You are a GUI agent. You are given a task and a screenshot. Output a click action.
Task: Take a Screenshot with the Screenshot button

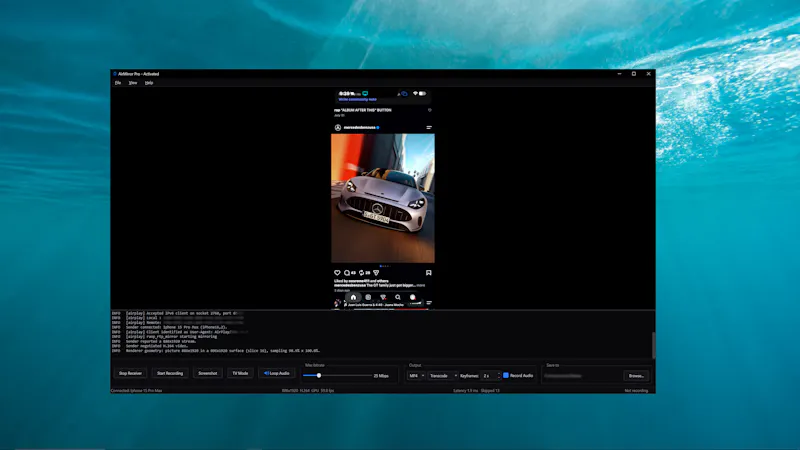208,373
